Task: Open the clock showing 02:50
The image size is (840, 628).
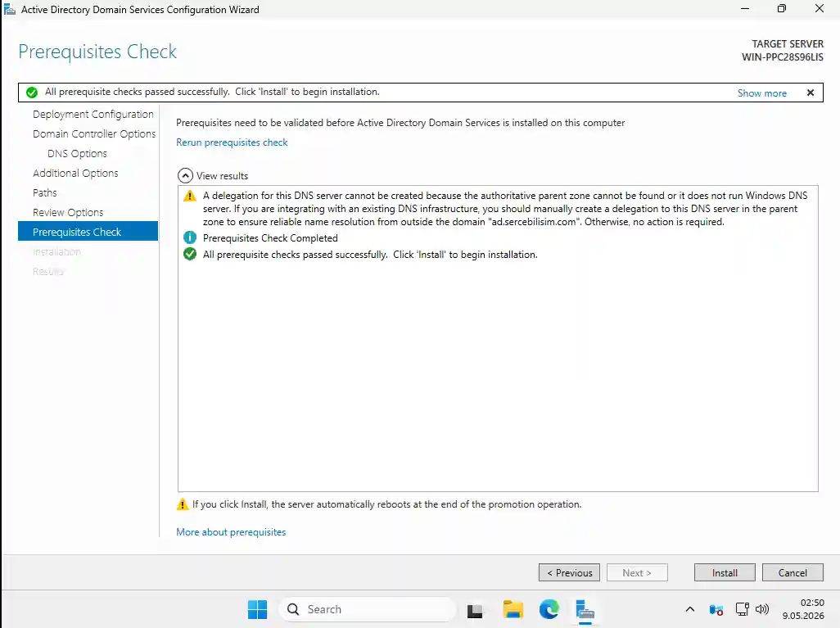Action: 803,609
